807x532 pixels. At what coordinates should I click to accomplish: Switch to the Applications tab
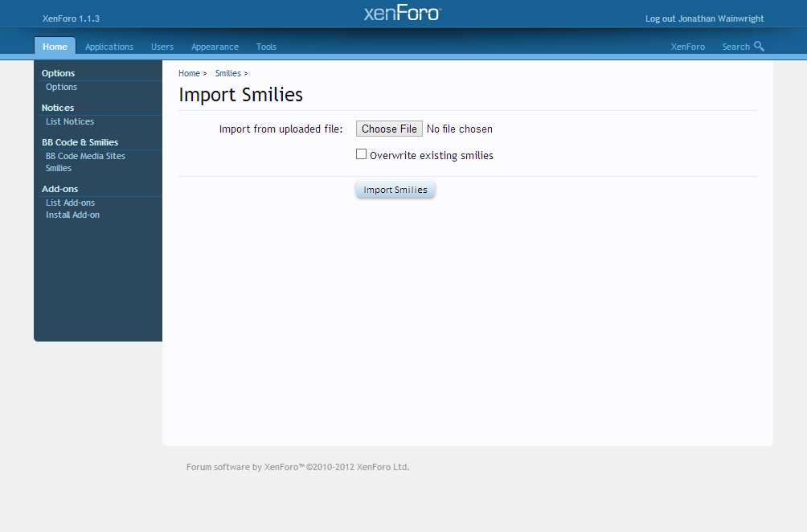[x=109, y=47]
